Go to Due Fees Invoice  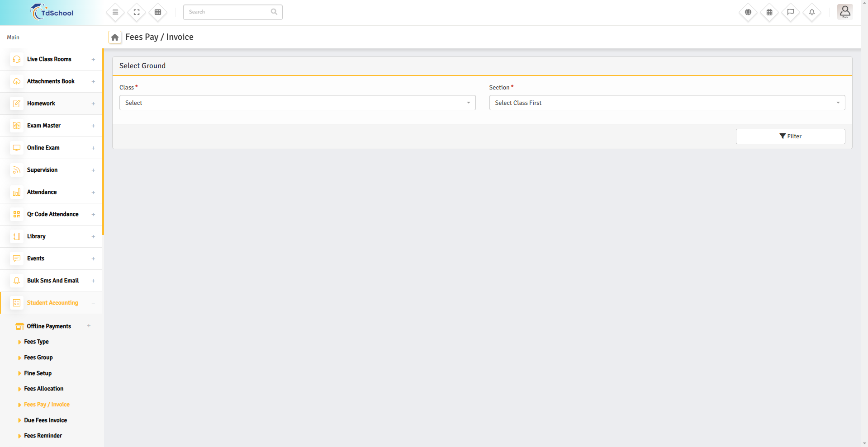tap(45, 420)
